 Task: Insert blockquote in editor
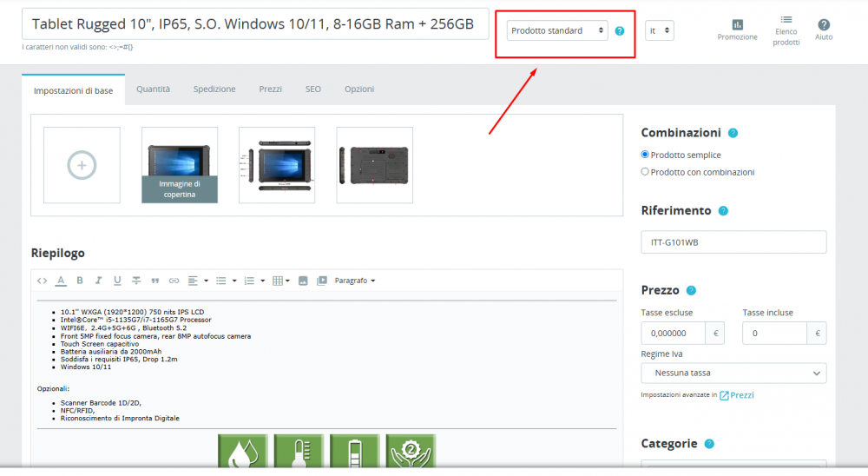pyautogui.click(x=155, y=281)
